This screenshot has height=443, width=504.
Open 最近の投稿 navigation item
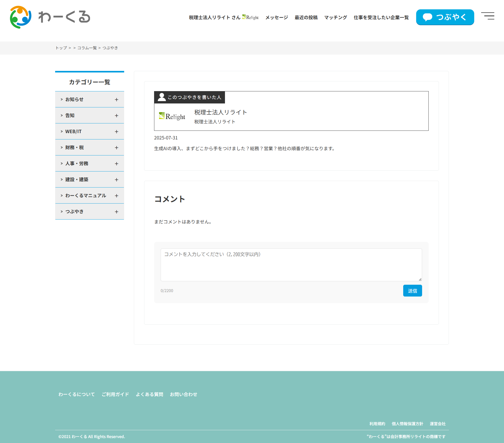[x=306, y=17]
